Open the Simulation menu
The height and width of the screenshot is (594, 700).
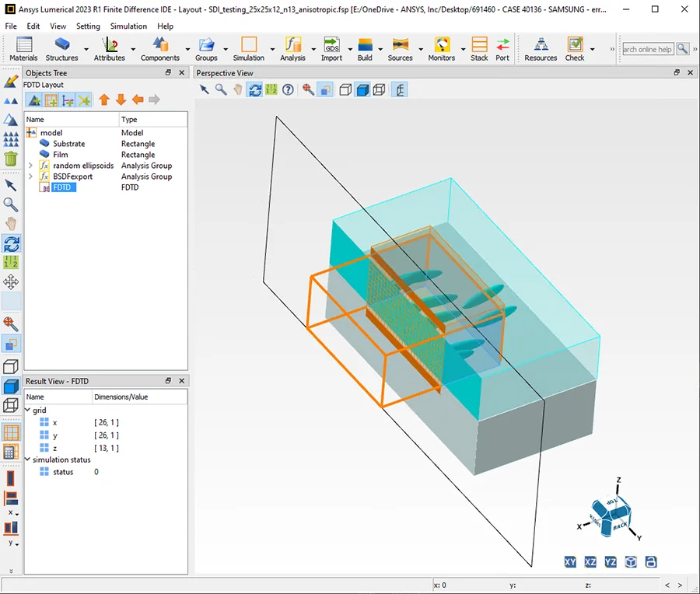coord(128,26)
